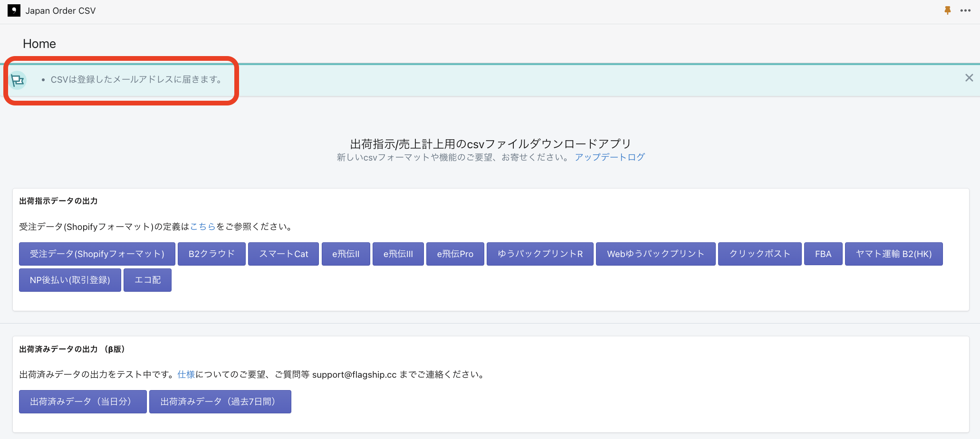Click the e飛伝Pro button
Viewport: 980px width, 439px height.
pyautogui.click(x=455, y=254)
